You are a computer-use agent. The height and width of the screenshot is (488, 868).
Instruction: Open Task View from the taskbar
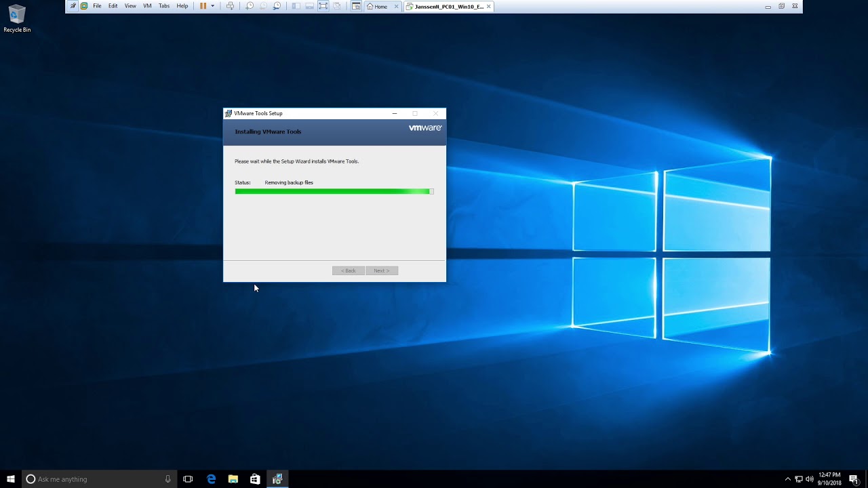pyautogui.click(x=189, y=479)
